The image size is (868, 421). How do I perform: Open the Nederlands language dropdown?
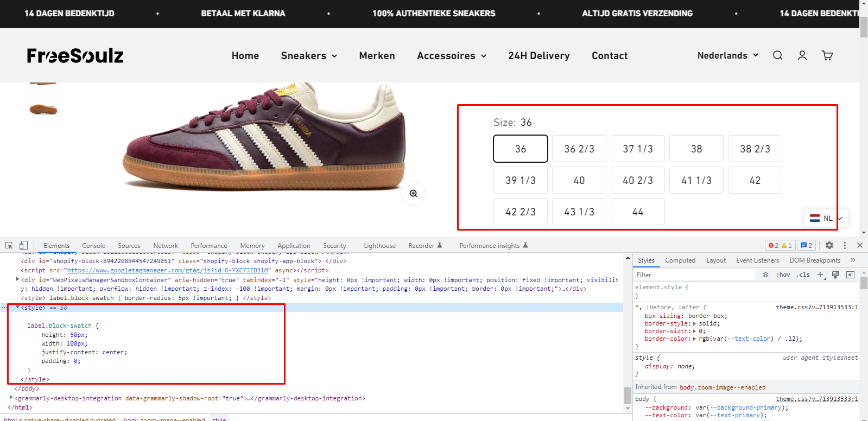[x=727, y=55]
